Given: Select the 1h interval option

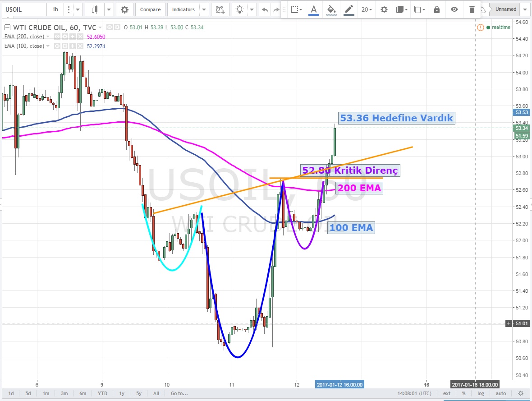Looking at the screenshot, I should pos(55,9).
